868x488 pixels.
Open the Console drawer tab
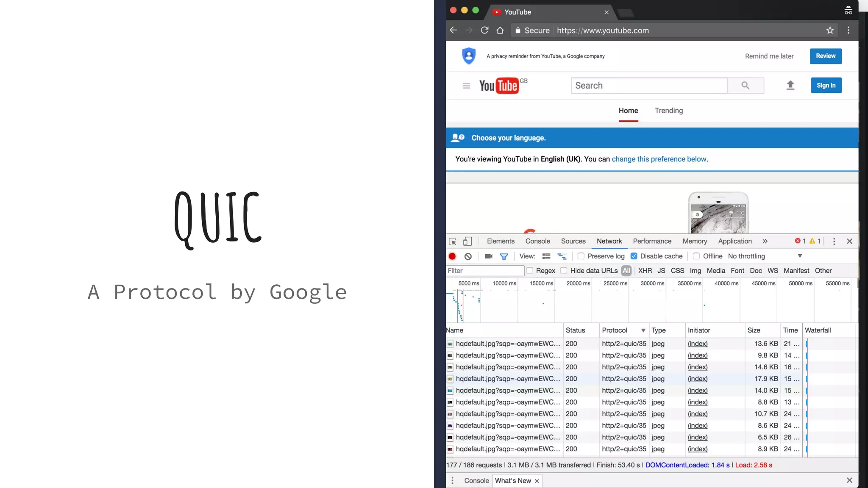coord(476,480)
